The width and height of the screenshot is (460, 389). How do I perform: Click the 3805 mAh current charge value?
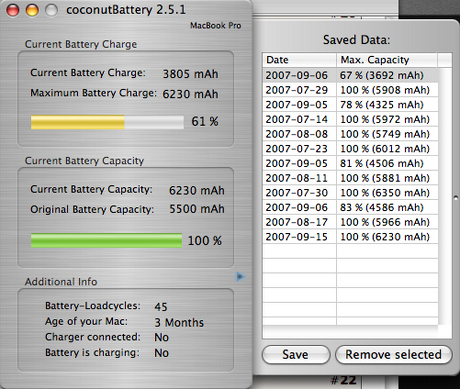[190, 74]
